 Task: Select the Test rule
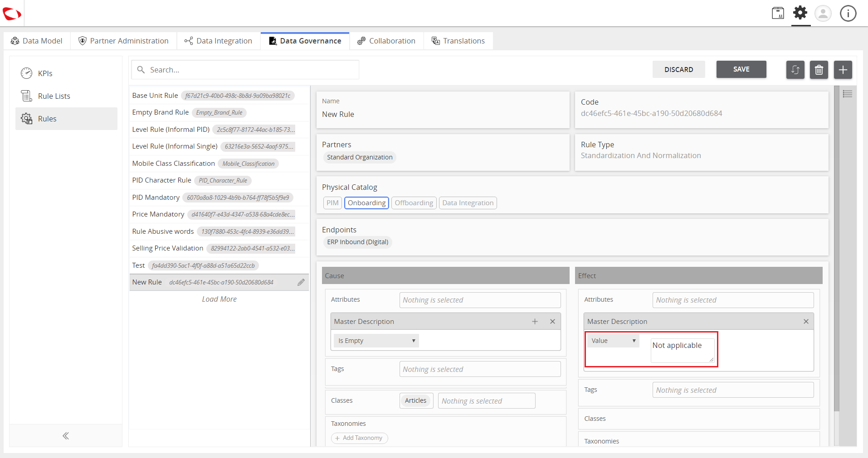point(219,265)
